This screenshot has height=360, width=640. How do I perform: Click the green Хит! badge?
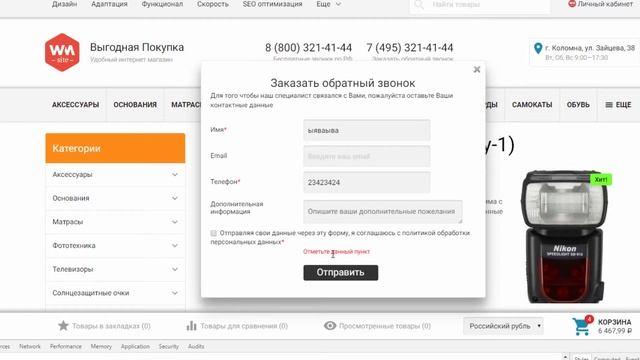coord(601,179)
